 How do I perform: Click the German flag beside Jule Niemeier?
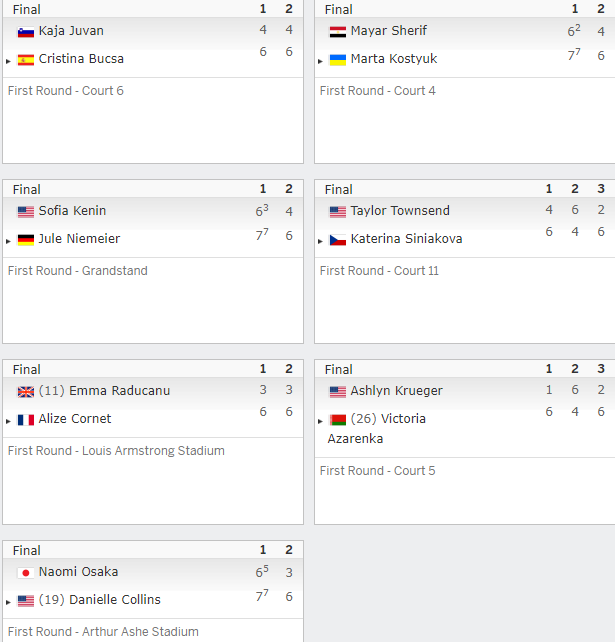(x=26, y=240)
